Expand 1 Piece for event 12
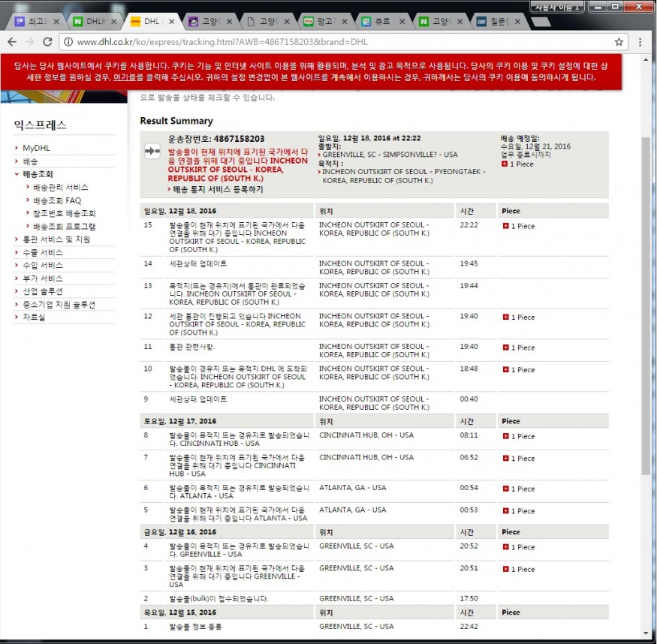 [x=506, y=317]
